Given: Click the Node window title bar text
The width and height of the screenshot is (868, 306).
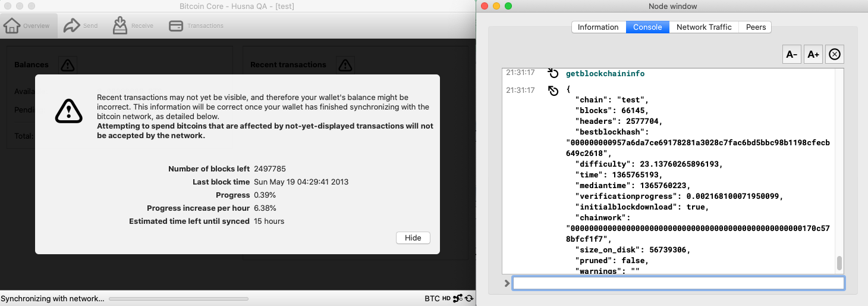Looking at the screenshot, I should coord(672,6).
